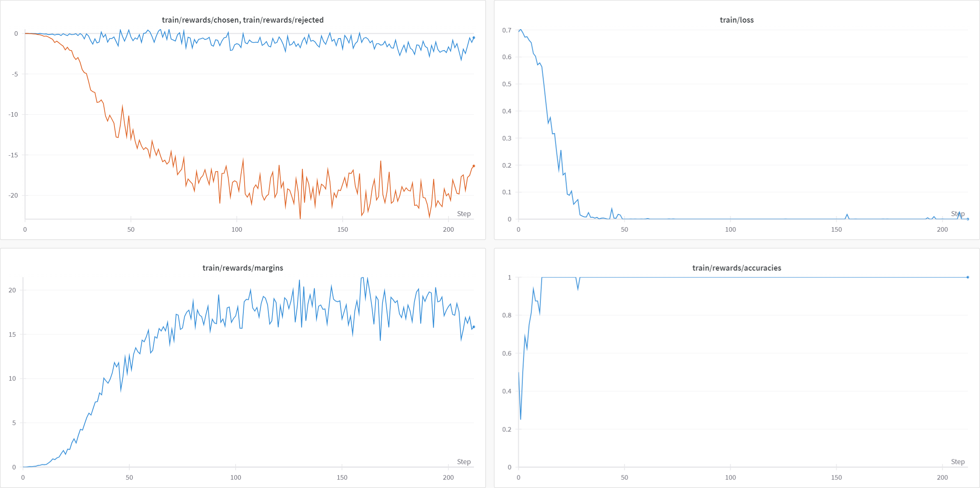Image resolution: width=980 pixels, height=488 pixels.
Task: Click the 0.7 y-axis label on train/loss
Action: pyautogui.click(x=507, y=30)
